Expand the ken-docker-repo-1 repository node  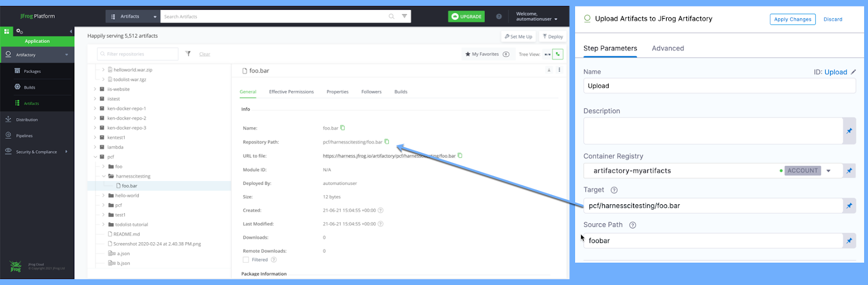pos(95,108)
